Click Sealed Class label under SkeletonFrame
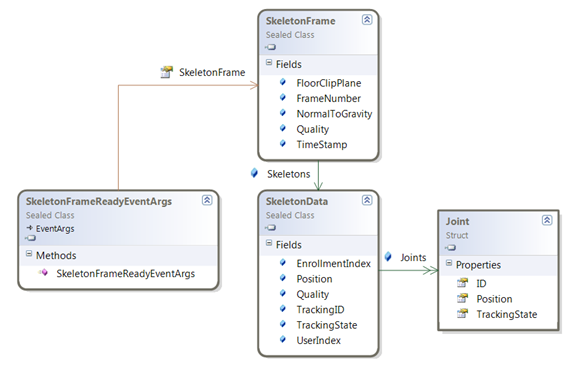Screen dimensions: 576x366 click(x=290, y=35)
